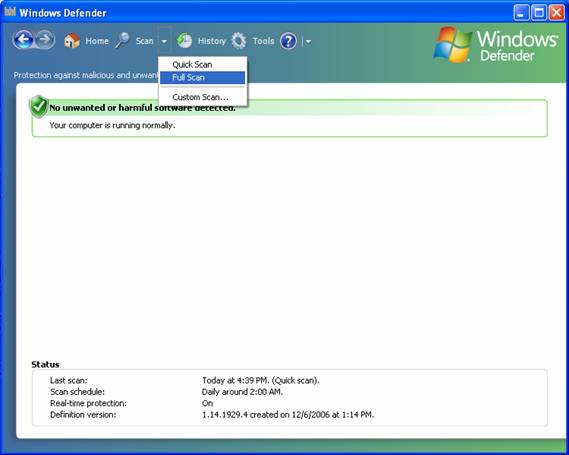Screen dimensions: 569x455
Task: Click the blue Help question mark icon
Action: click(x=288, y=41)
